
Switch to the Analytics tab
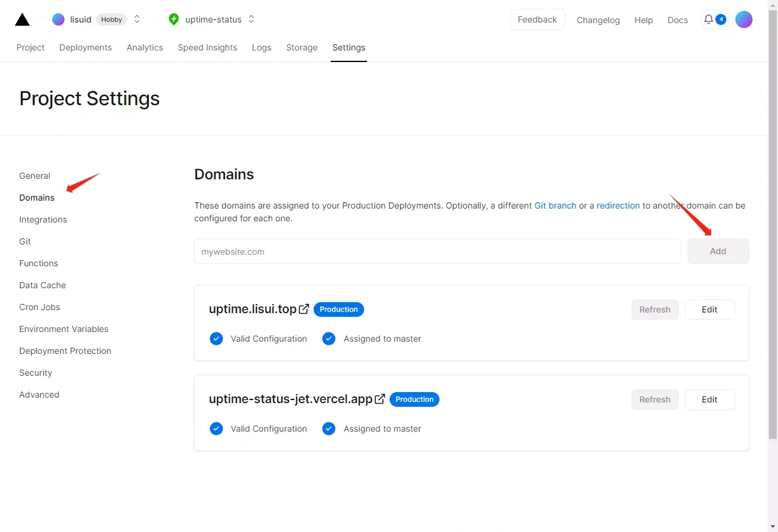(145, 47)
